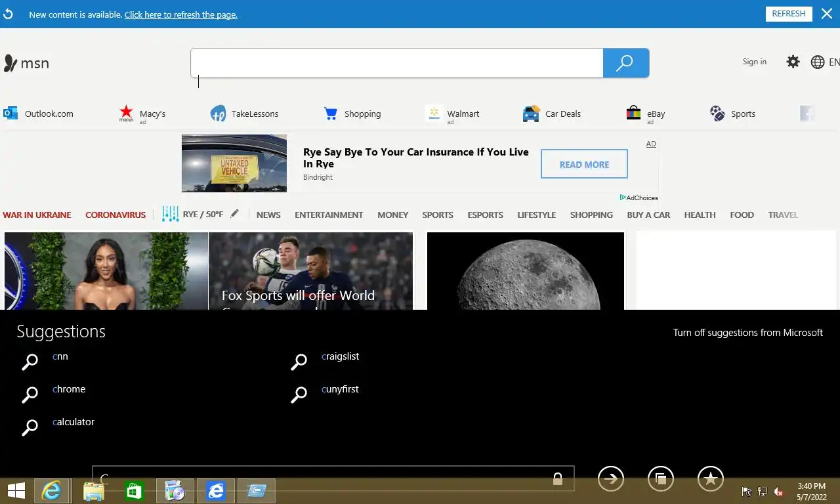Open the TakeLessons shortcut icon
Screen dimensions: 840x504
pos(218,114)
